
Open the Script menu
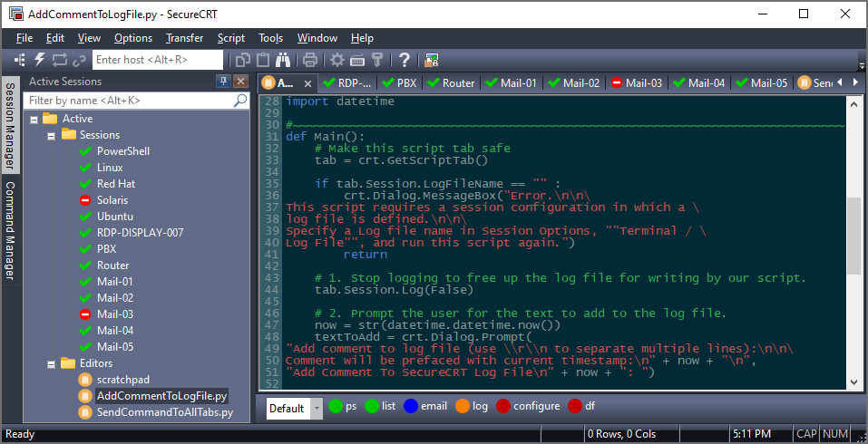pyautogui.click(x=230, y=38)
